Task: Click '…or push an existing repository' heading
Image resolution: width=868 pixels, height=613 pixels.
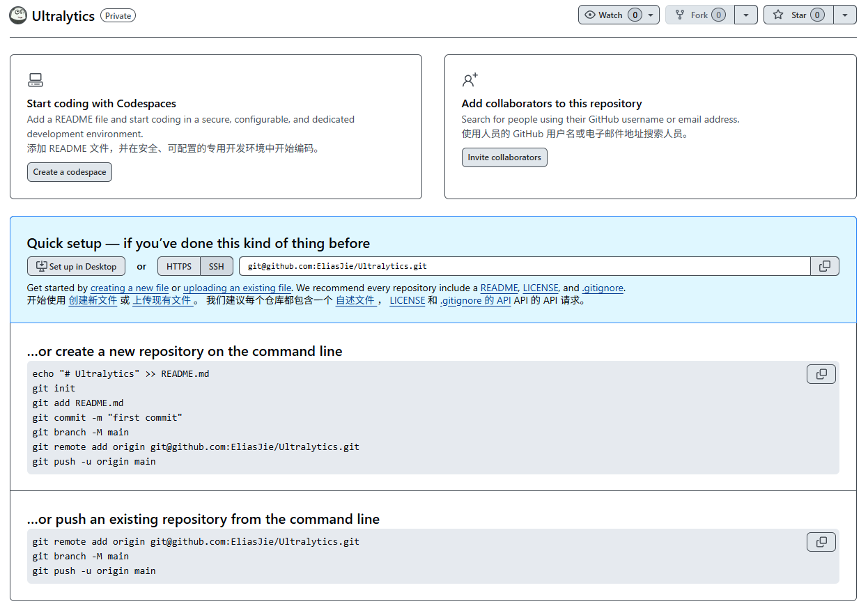Action: (203, 519)
